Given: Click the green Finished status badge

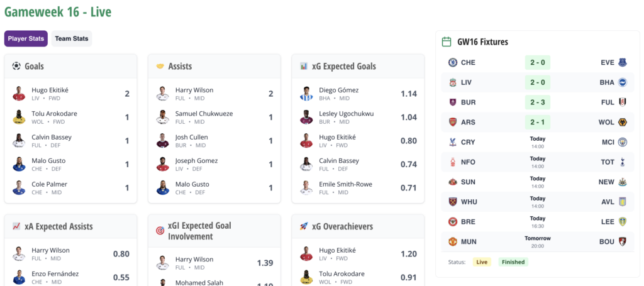Looking at the screenshot, I should tap(513, 262).
